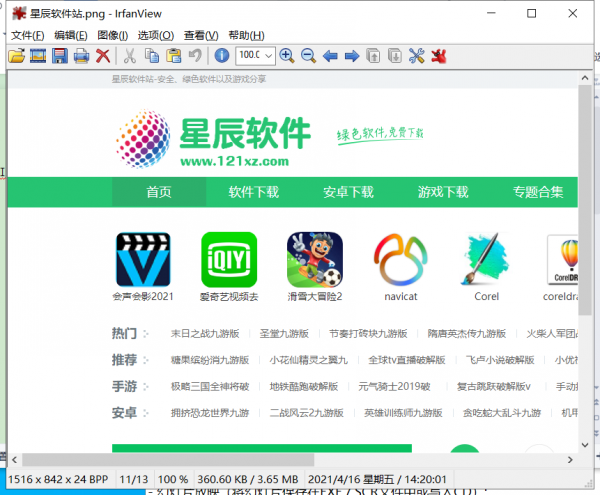Viewport: 600px width, 495px height.
Task: Click the 隋唐英杰传九游版 link
Action: (x=467, y=334)
